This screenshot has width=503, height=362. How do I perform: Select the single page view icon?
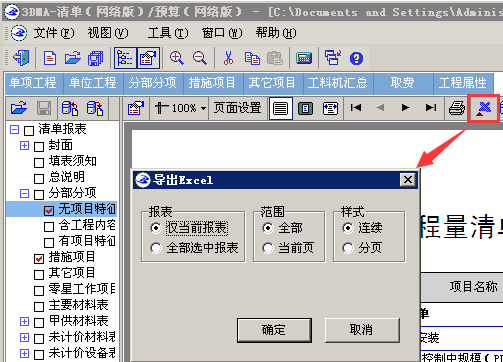pyautogui.click(x=281, y=108)
